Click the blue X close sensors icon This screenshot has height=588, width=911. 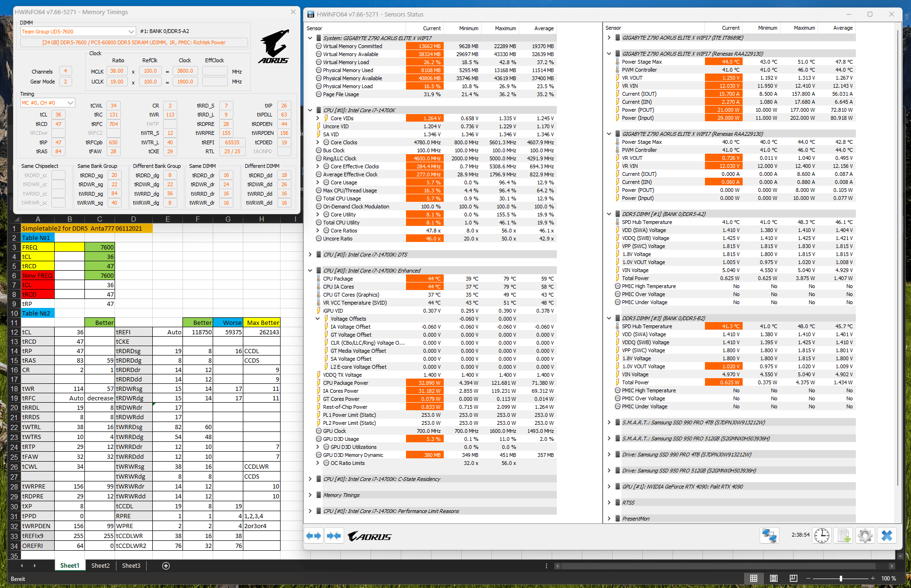click(887, 536)
